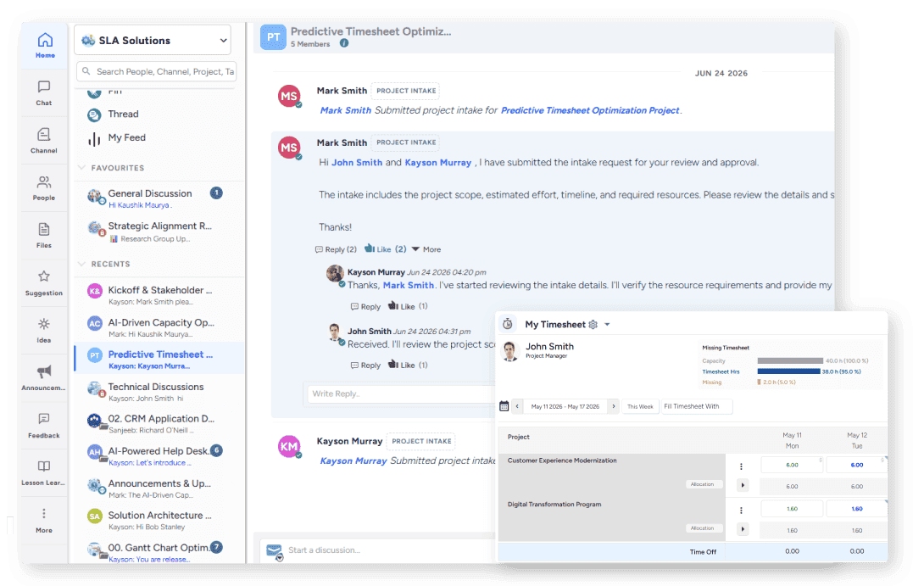The height and width of the screenshot is (586, 924).
Task: Open the People section
Action: point(43,188)
